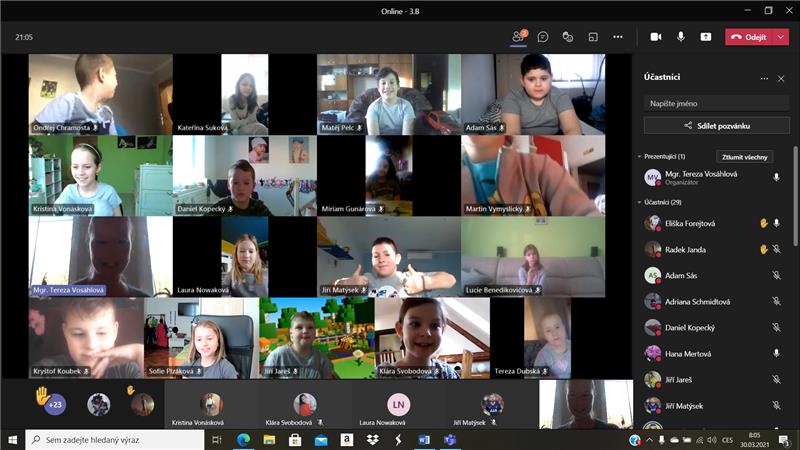This screenshot has height=450, width=800.
Task: Click microphone icon next to Mgr. Tereza Vosáhlová
Action: click(x=776, y=177)
